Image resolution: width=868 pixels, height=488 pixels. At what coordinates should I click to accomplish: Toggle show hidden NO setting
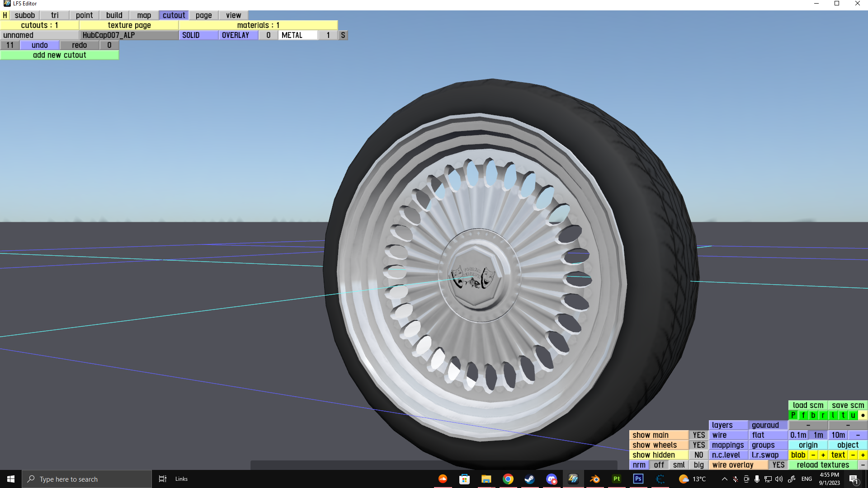point(698,455)
